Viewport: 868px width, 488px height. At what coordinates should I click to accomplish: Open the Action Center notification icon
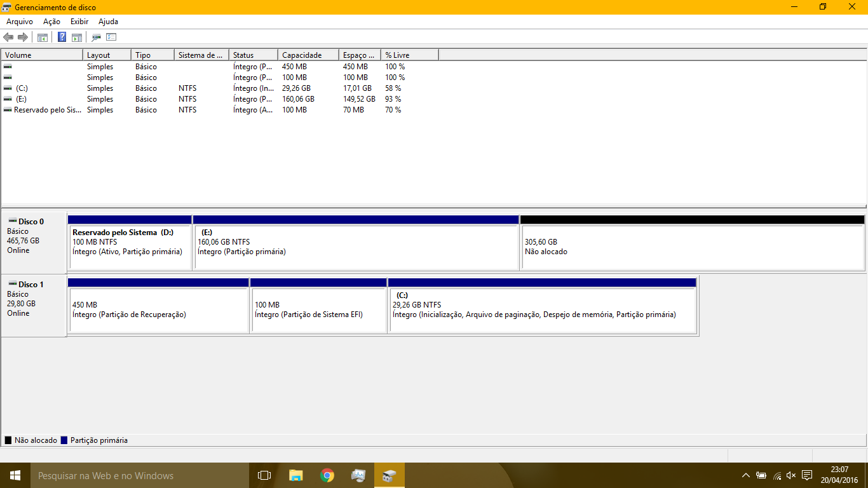coord(807,475)
